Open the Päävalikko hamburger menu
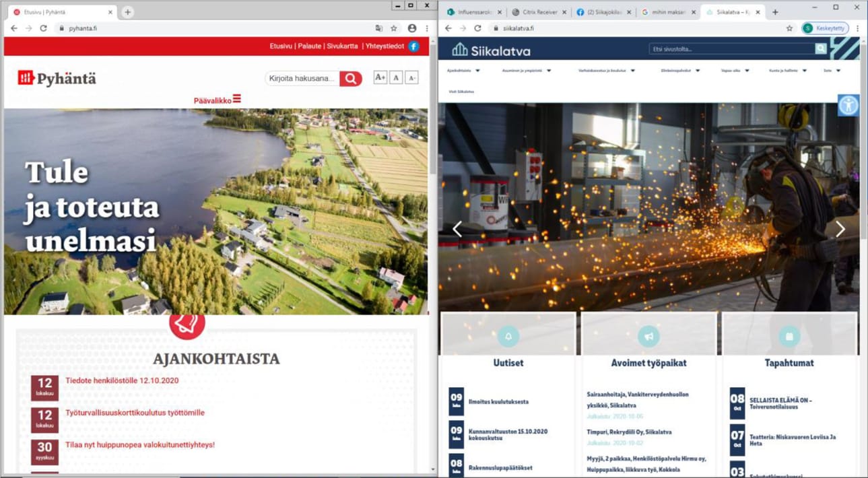868x478 pixels. coord(218,100)
